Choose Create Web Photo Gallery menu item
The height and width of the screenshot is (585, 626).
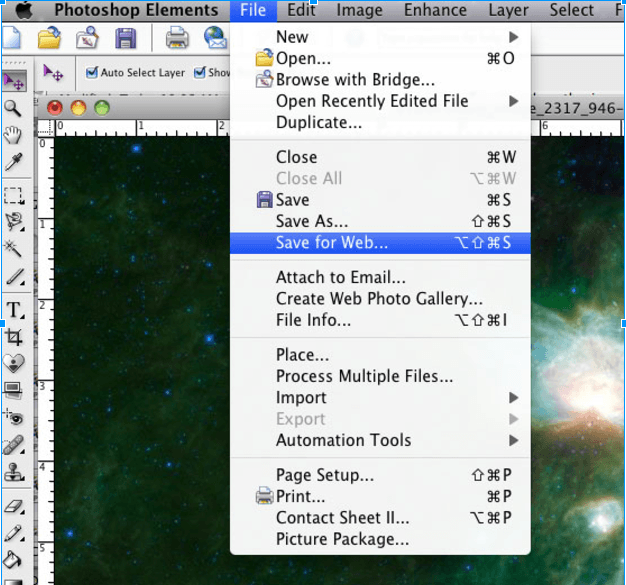[x=380, y=299]
